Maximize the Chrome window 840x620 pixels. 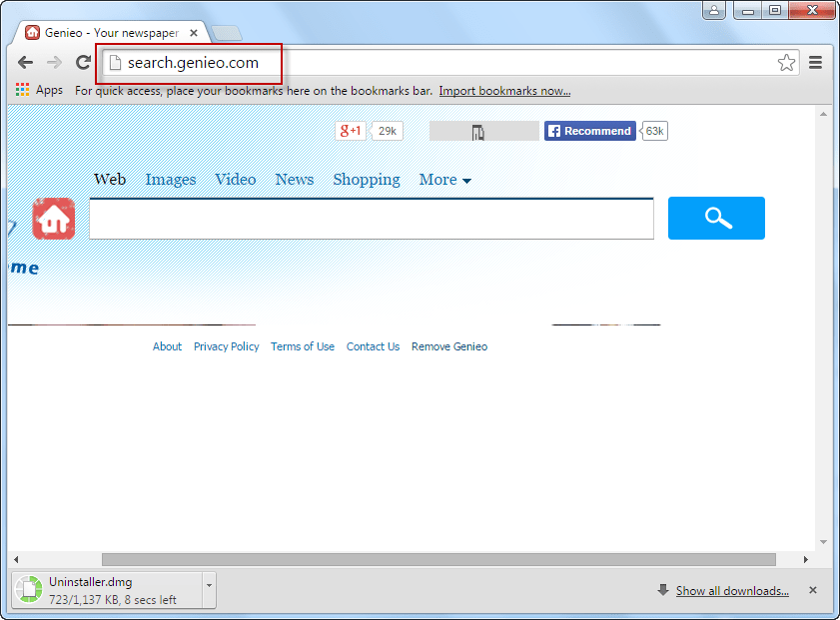point(775,10)
